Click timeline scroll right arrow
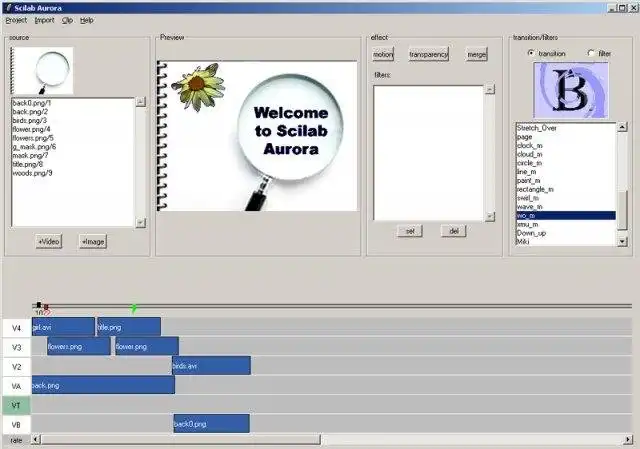Viewport: 640px width, 449px height. point(628,440)
